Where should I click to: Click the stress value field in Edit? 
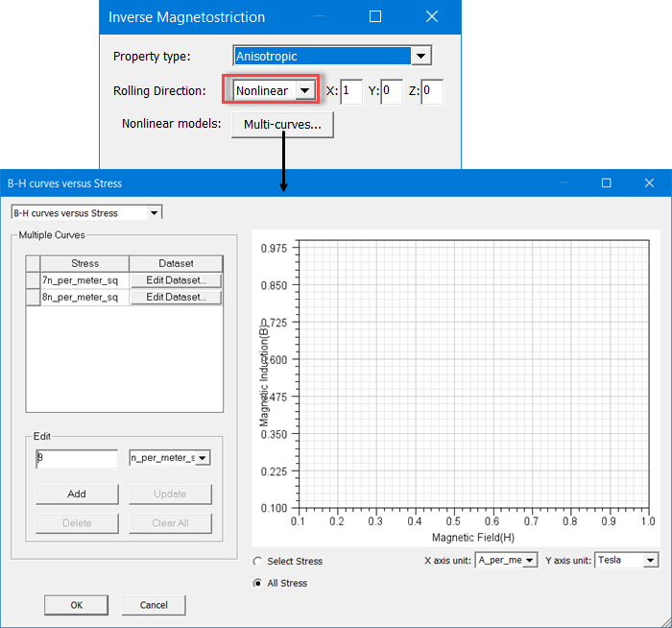pos(77,458)
